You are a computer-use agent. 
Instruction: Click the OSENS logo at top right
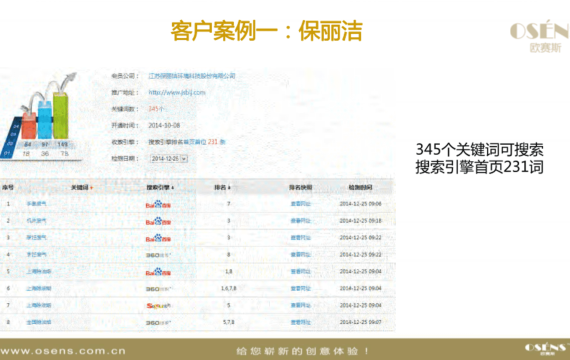(540, 36)
